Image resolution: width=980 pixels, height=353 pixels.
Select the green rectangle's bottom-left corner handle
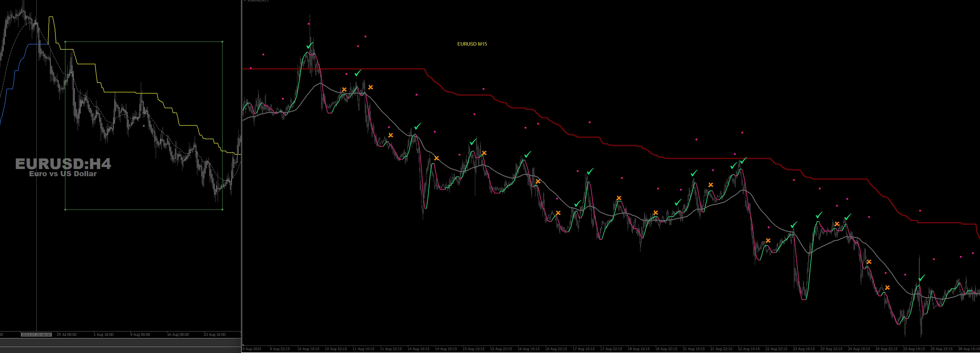[65, 210]
